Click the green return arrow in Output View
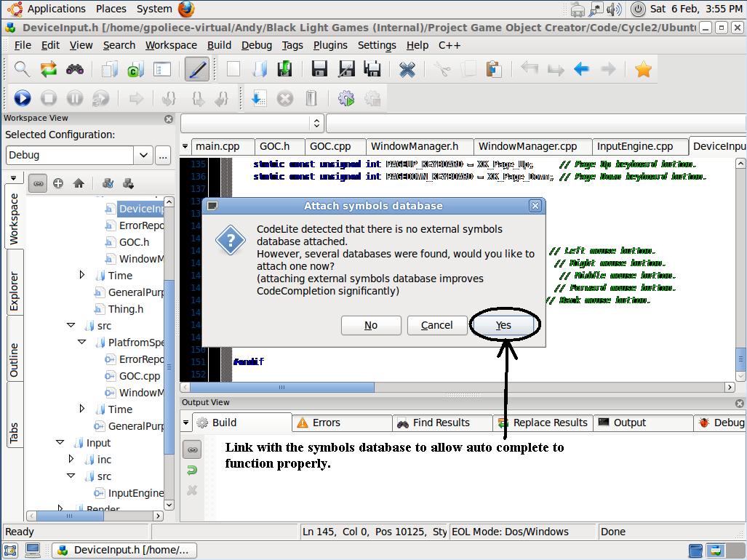The height and width of the screenshot is (560, 747). pyautogui.click(x=192, y=470)
